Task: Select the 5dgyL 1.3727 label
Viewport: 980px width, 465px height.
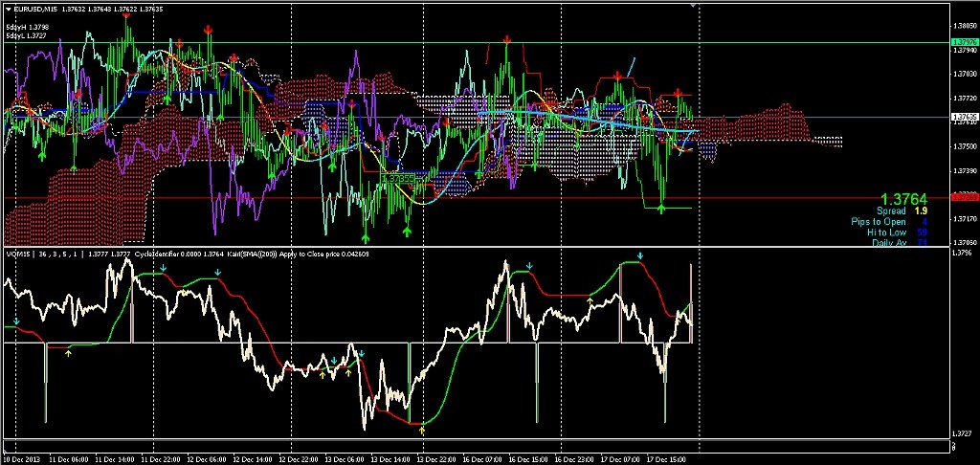Action: tap(27, 35)
